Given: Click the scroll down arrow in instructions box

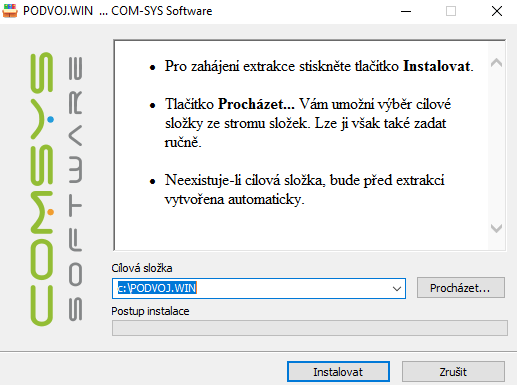Looking at the screenshot, I should coord(496,228).
